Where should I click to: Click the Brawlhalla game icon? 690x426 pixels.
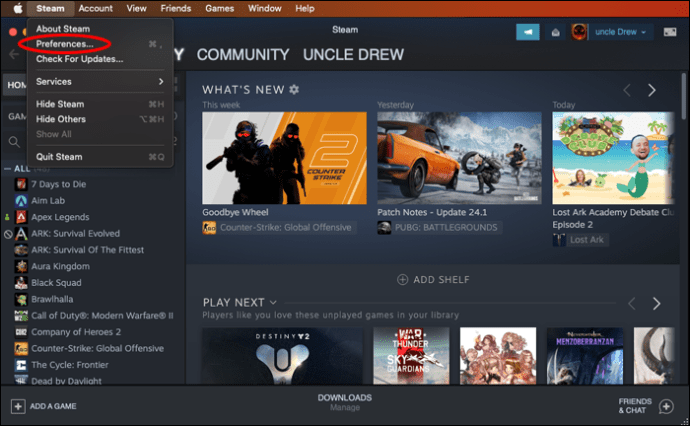coord(21,299)
